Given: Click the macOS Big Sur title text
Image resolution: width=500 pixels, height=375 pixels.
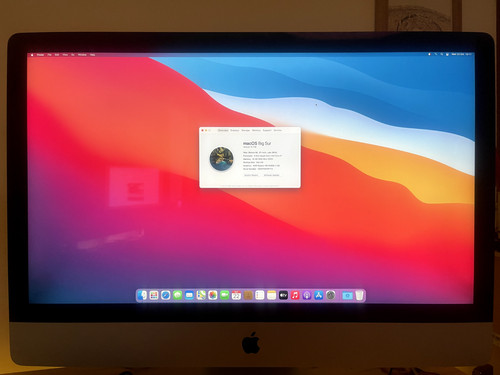Looking at the screenshot, I should point(257,143).
